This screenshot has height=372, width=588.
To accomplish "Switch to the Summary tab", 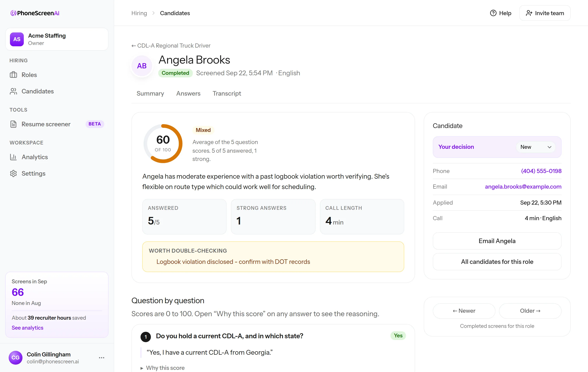I will [150, 93].
